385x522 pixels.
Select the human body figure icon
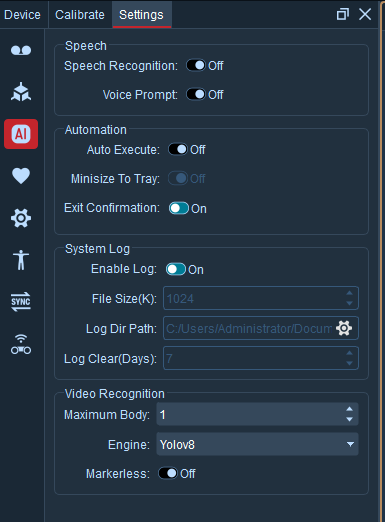pos(21,260)
